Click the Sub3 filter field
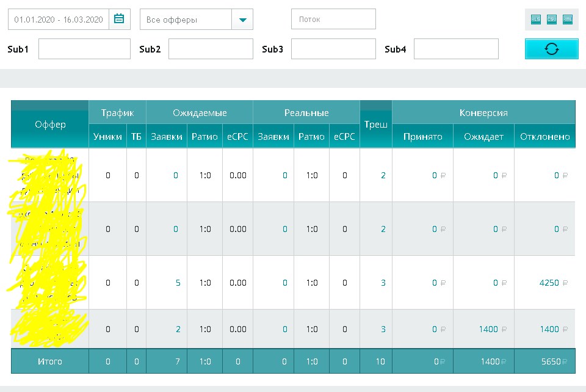The height and width of the screenshot is (392, 586). 333,49
